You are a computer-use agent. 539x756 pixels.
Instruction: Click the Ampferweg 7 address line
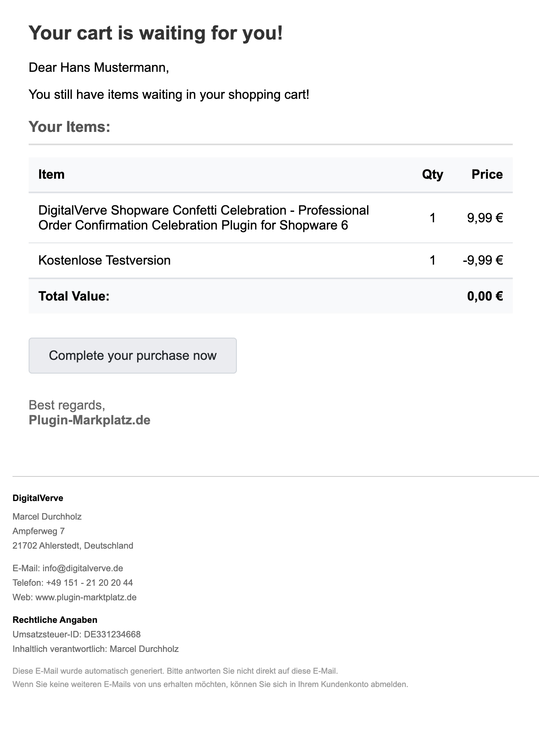pos(39,531)
